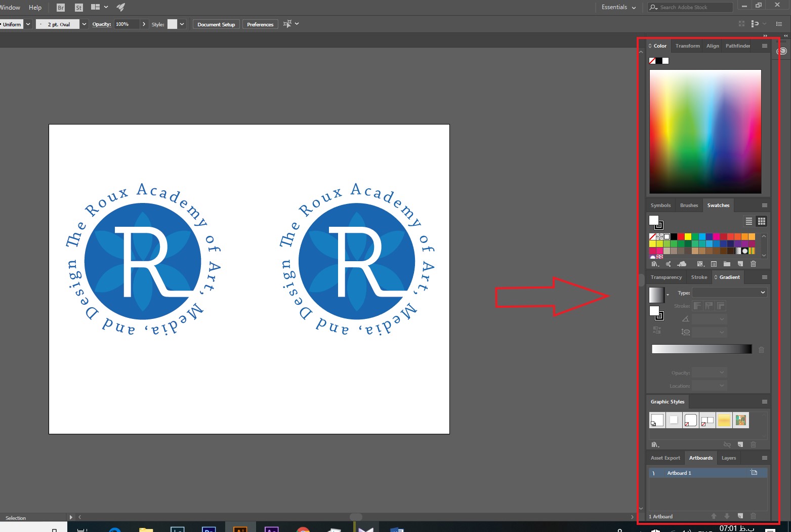Image resolution: width=791 pixels, height=532 pixels.
Task: Switch to the Layers tab
Action: point(728,458)
